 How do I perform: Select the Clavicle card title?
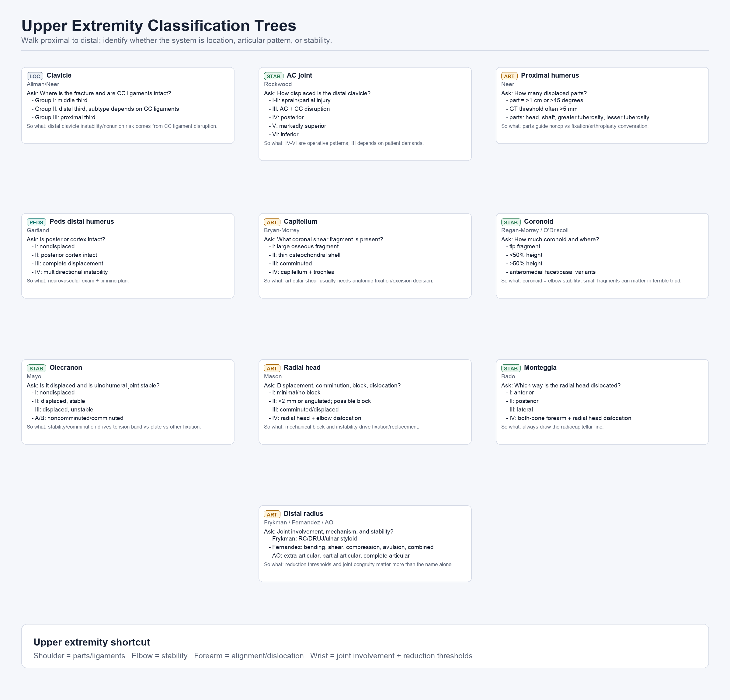(59, 75)
